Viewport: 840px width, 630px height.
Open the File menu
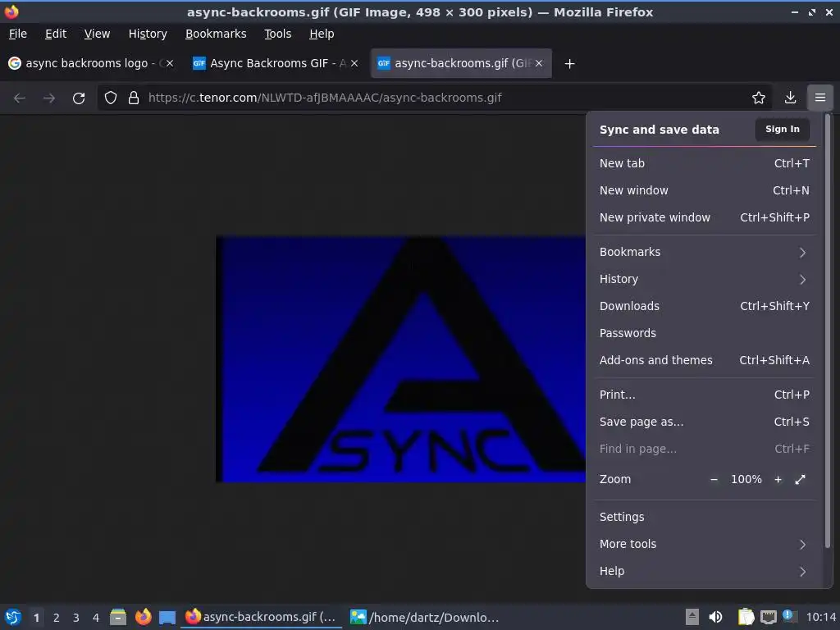[18, 34]
